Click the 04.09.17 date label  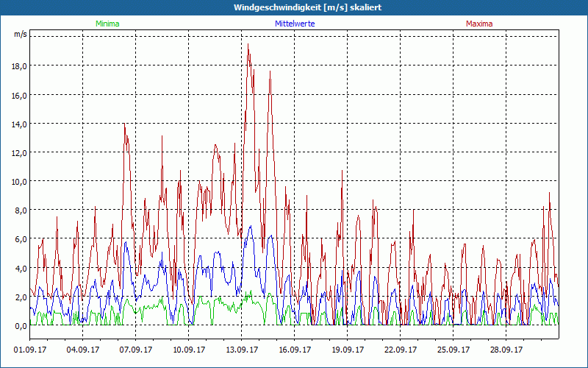[x=83, y=350]
